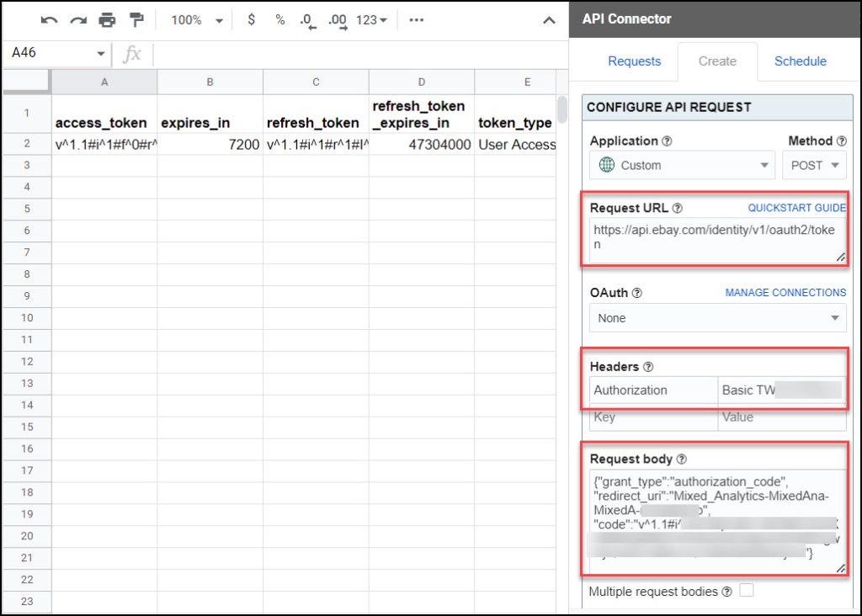Image resolution: width=862 pixels, height=616 pixels.
Task: Switch to the Create tab
Action: (x=717, y=61)
